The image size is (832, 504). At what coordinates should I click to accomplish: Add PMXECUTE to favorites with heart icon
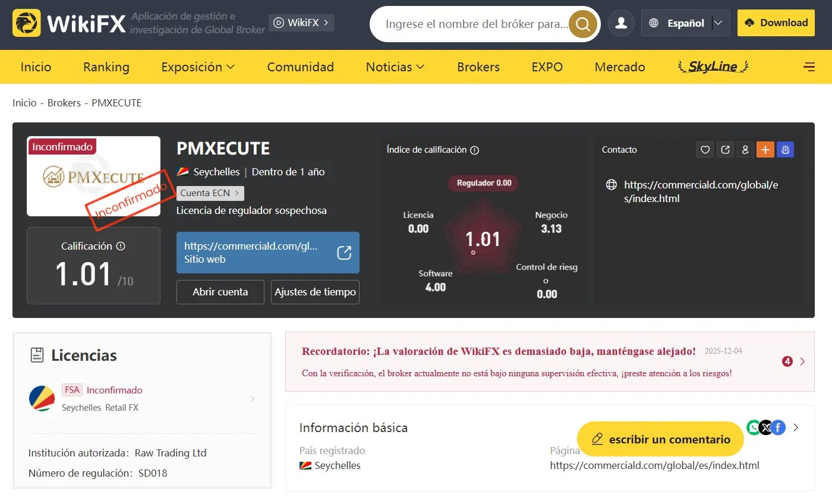click(x=705, y=150)
